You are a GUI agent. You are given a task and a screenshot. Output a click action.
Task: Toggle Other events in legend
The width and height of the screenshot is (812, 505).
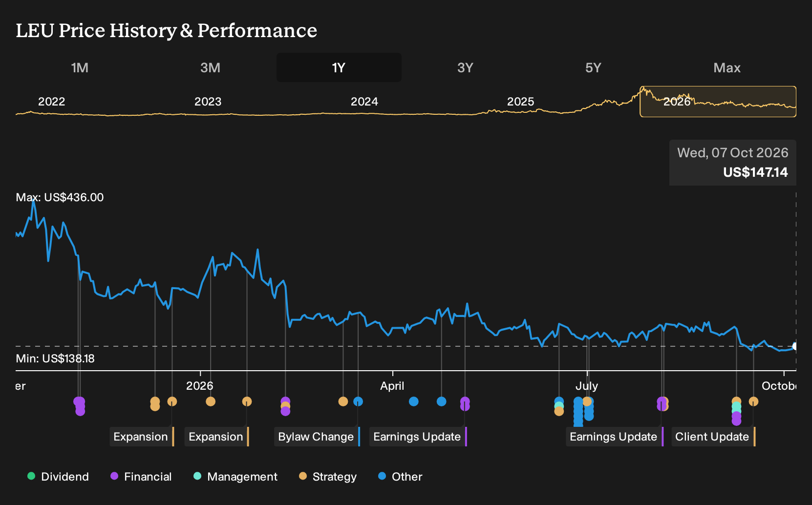click(x=400, y=476)
